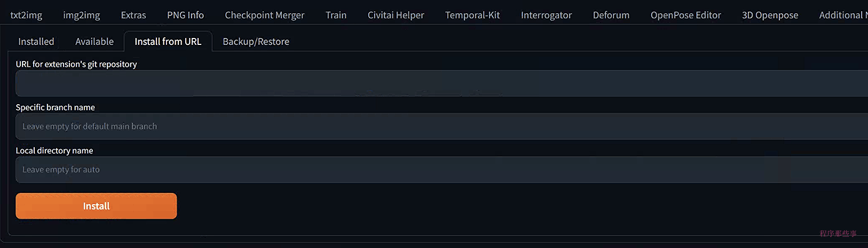Open the txt2img tab
The height and width of the screenshot is (248, 868).
coord(26,15)
